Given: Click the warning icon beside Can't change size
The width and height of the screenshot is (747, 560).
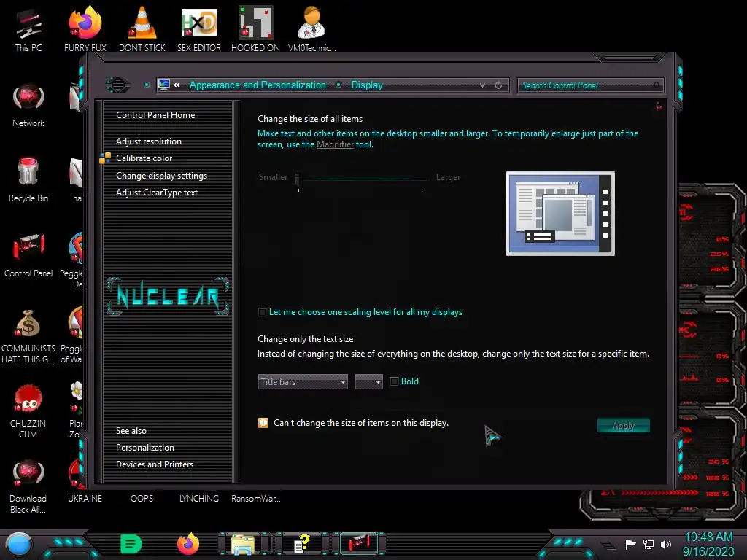Looking at the screenshot, I should click(x=263, y=423).
